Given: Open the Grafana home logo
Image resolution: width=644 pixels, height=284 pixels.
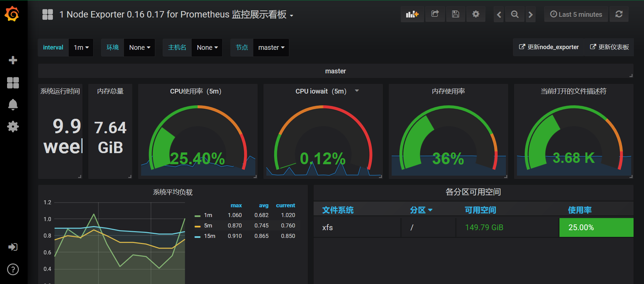Looking at the screenshot, I should coord(12,14).
